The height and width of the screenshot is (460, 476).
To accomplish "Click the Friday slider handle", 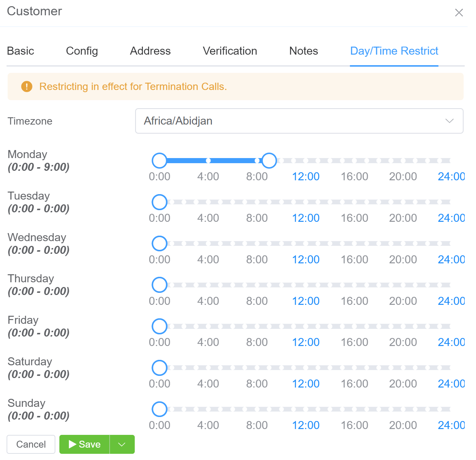I will coord(160,326).
